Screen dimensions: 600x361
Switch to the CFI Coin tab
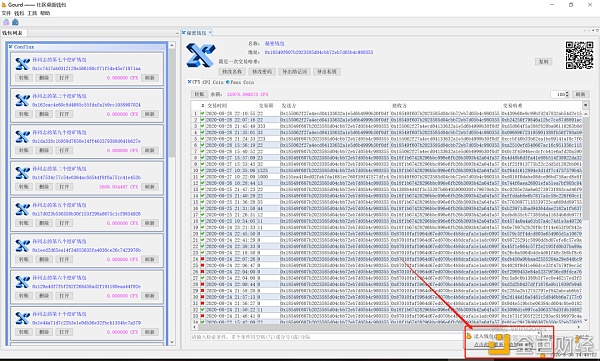(213, 82)
